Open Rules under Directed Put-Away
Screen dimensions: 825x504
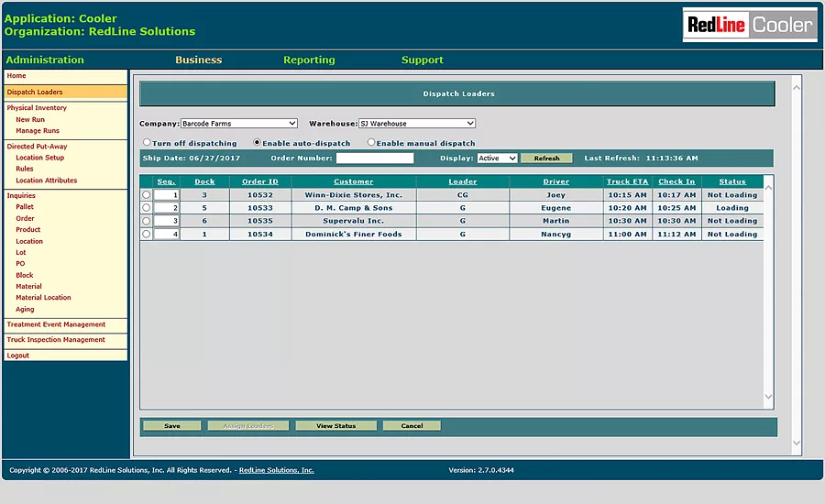tap(24, 169)
